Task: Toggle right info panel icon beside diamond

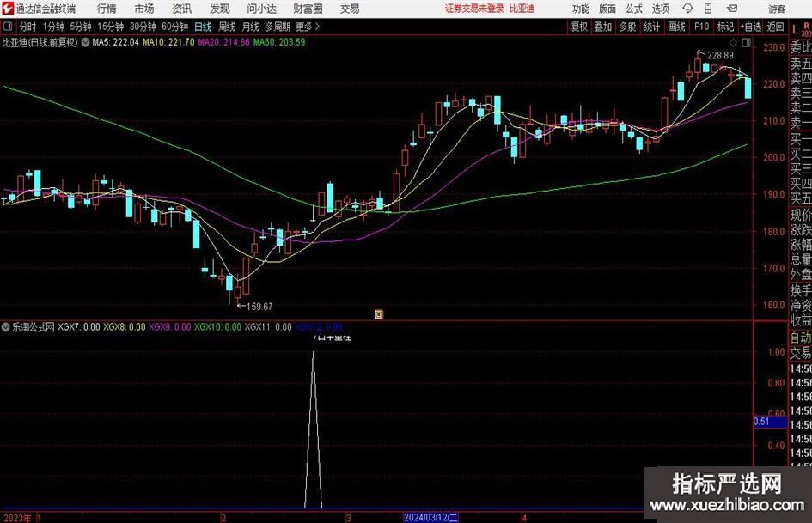Action: [746, 42]
